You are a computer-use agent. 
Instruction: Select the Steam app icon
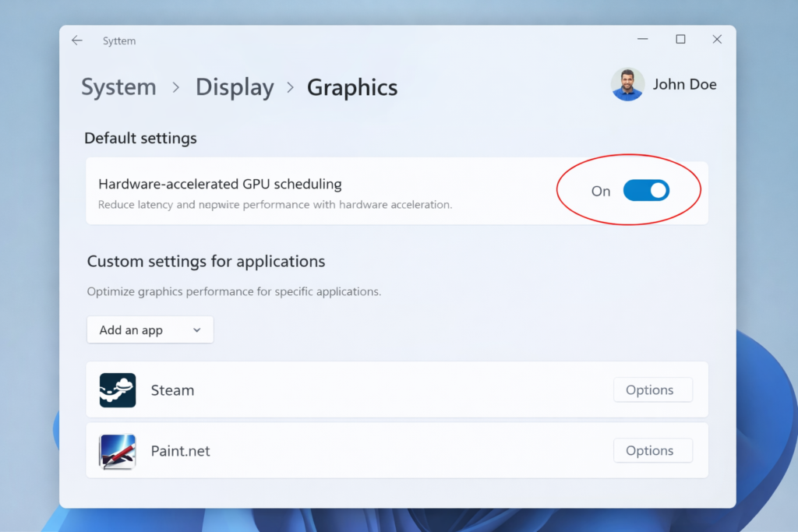(117, 389)
